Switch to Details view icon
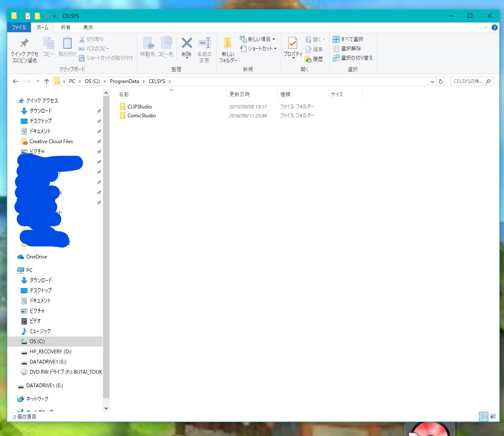The image size is (504, 436). (x=484, y=417)
